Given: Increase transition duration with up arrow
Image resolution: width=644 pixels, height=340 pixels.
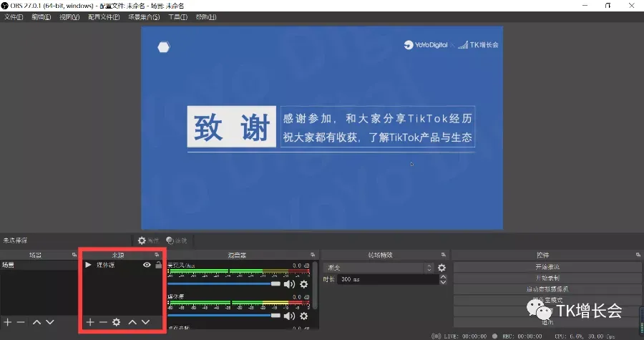Looking at the screenshot, I should pyautogui.click(x=443, y=277).
